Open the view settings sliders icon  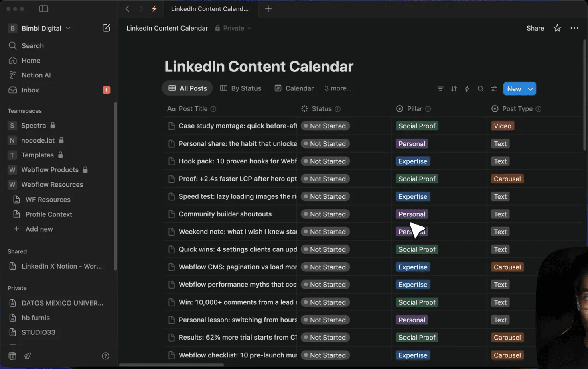494,89
